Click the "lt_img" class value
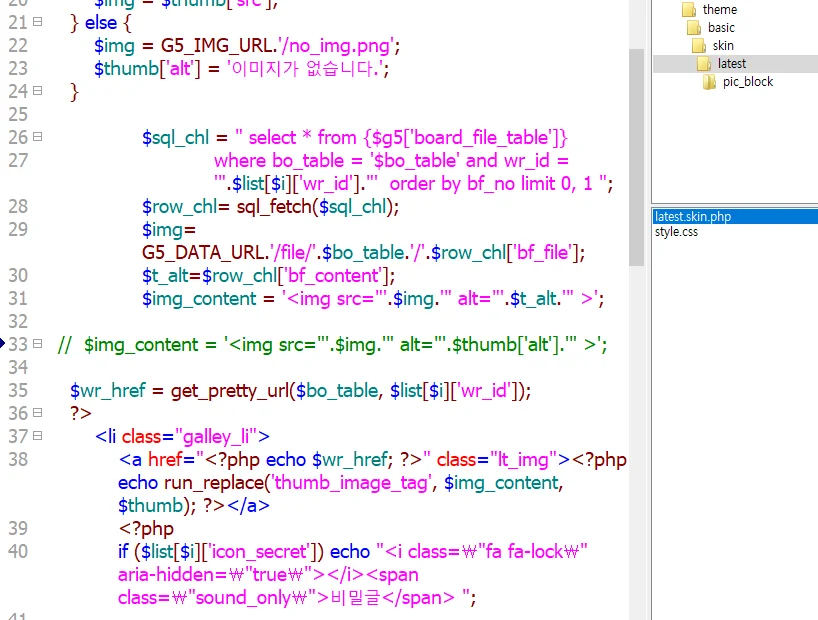This screenshot has width=818, height=620. (524, 460)
